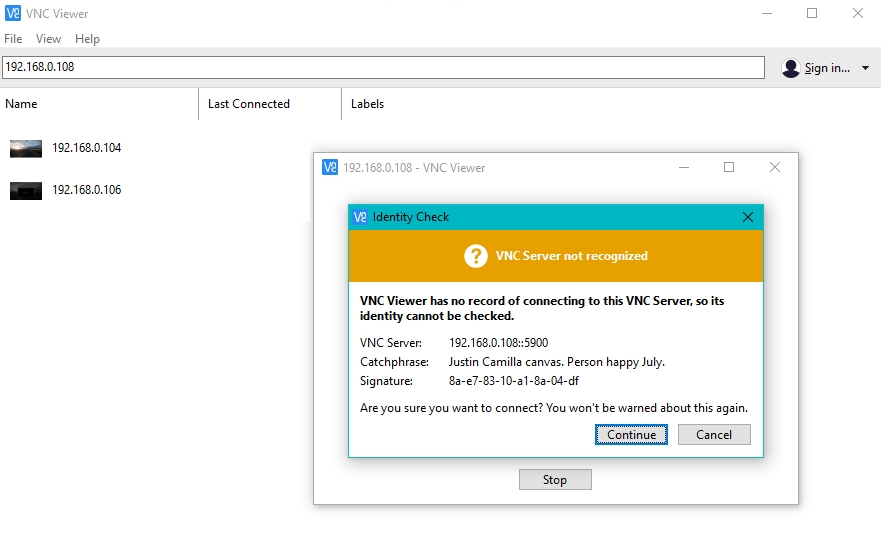Click the VNC logo in 192.168.0.108 window title
This screenshot has width=881, height=533.
(330, 167)
